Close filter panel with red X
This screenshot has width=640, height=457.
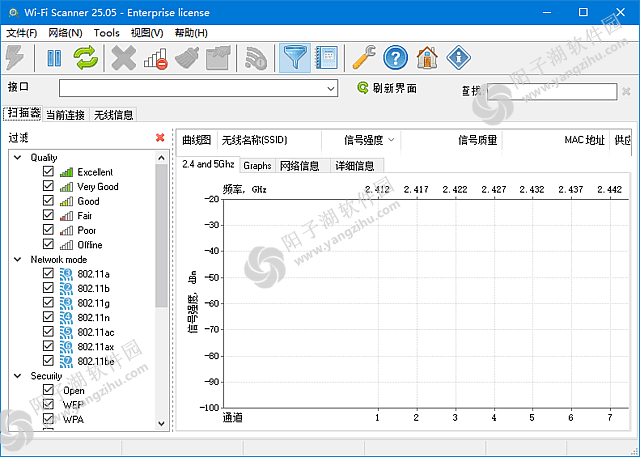pyautogui.click(x=160, y=138)
